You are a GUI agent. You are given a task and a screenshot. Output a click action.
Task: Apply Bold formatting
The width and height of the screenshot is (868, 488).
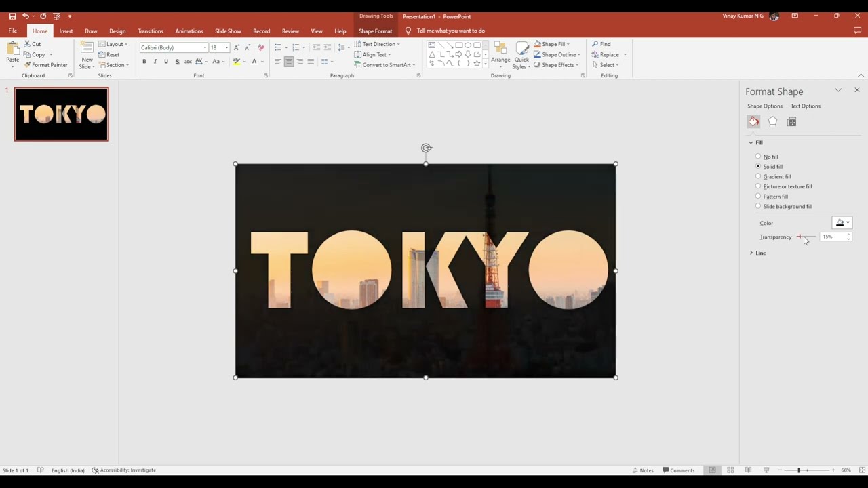click(x=144, y=62)
